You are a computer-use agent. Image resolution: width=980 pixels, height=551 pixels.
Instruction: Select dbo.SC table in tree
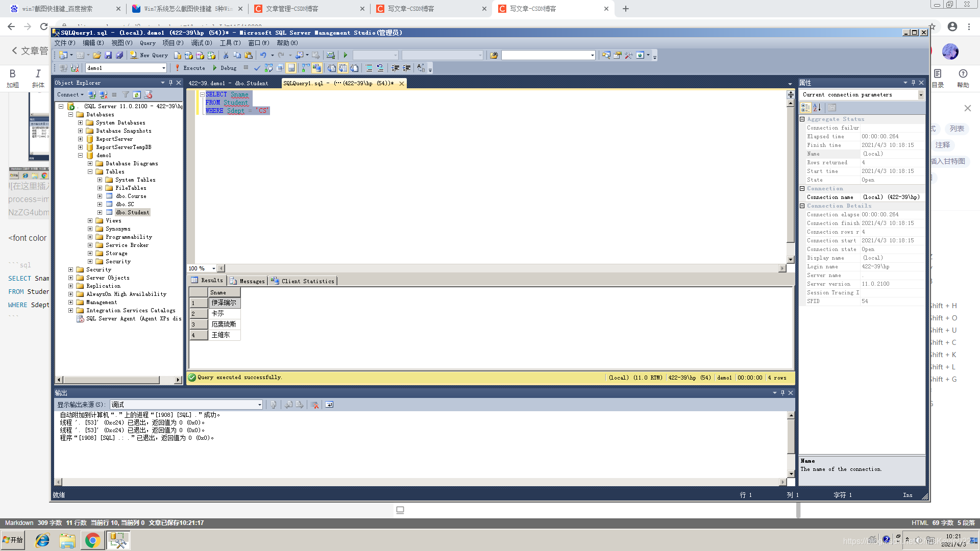tap(125, 204)
